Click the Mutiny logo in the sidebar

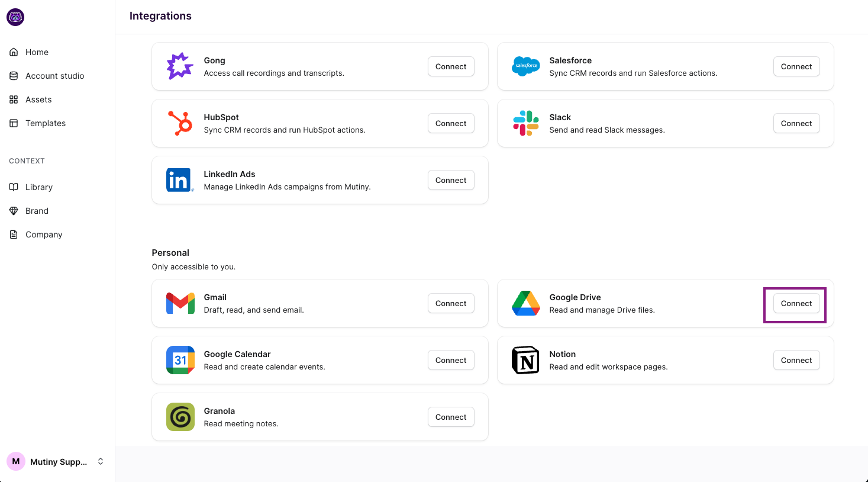pyautogui.click(x=15, y=17)
